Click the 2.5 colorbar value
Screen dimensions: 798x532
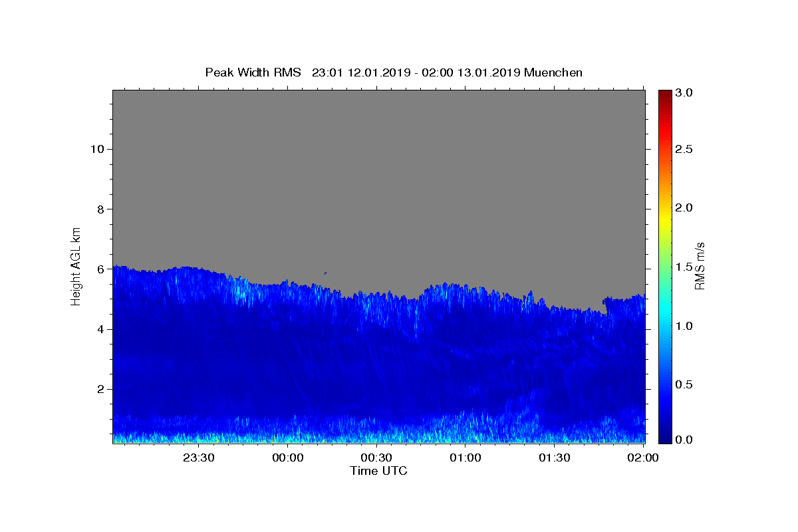coord(684,149)
